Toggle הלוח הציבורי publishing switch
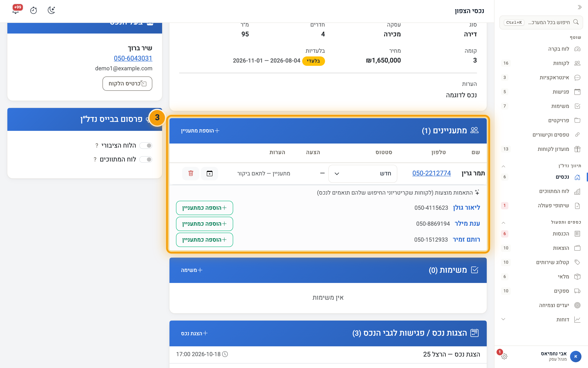 click(146, 146)
